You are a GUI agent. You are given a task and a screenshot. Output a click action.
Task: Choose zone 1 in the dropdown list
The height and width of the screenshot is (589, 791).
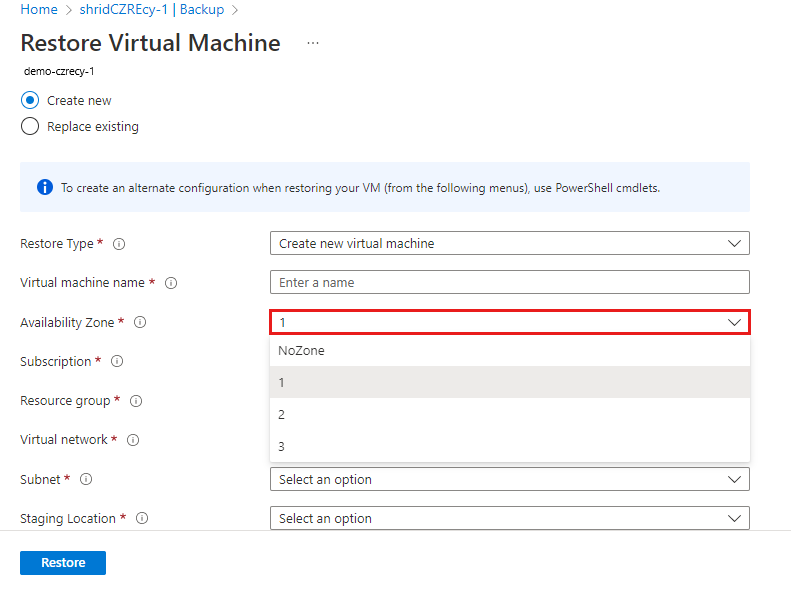pos(510,382)
